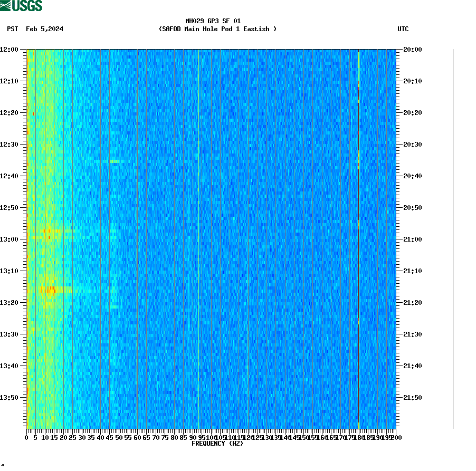Click the FREQUENCY (HZ) axis label
The height and width of the screenshot is (471, 476).
[218, 444]
